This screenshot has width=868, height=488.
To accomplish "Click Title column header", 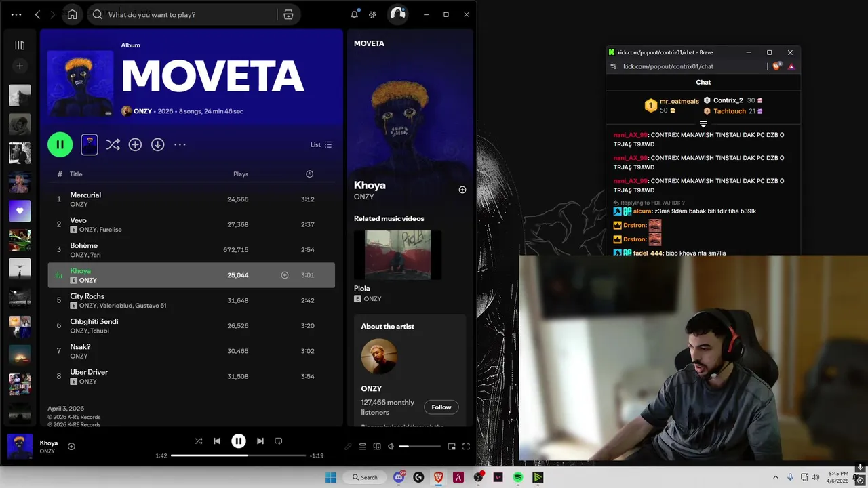I will [x=76, y=174].
